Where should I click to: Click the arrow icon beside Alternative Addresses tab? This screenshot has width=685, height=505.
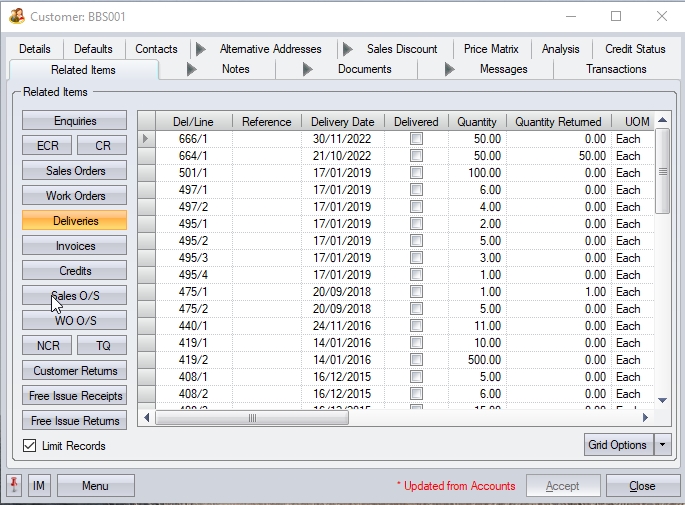pyautogui.click(x=200, y=49)
